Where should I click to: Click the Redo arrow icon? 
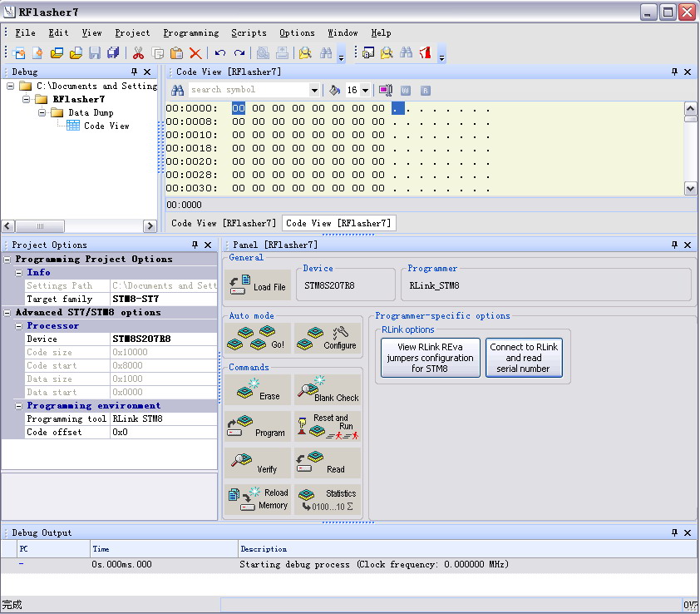click(x=239, y=52)
